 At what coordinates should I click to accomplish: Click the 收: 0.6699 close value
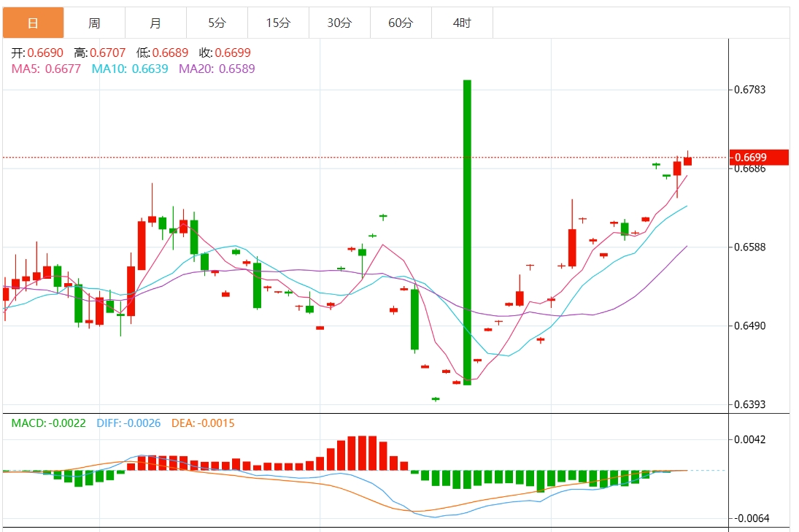[225, 53]
